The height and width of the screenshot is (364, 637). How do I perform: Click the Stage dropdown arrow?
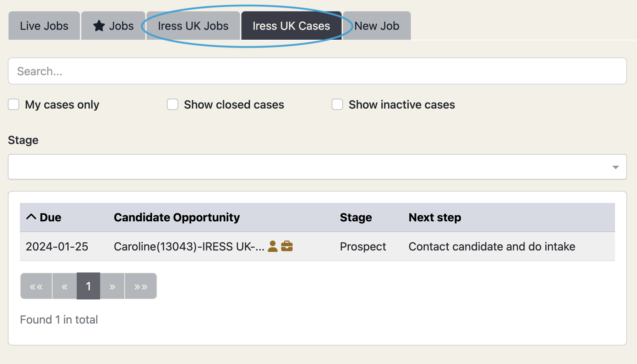(616, 167)
